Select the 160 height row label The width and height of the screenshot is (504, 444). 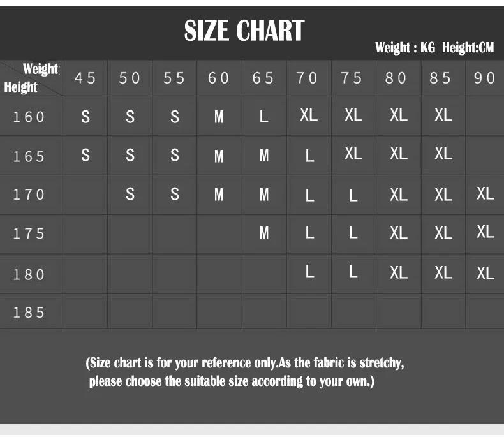click(30, 117)
